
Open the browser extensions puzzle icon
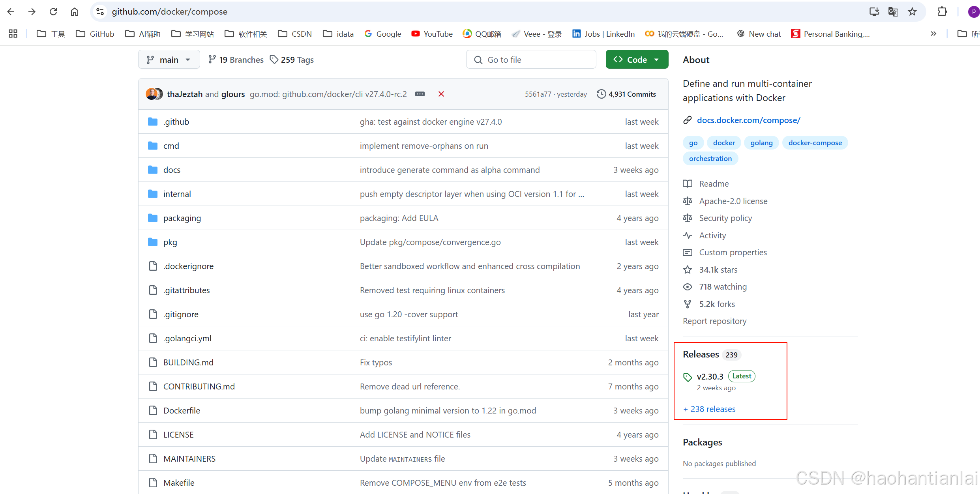pyautogui.click(x=943, y=11)
